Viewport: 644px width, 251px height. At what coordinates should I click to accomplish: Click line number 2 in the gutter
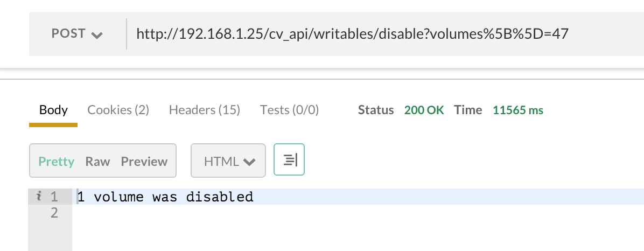coord(54,213)
